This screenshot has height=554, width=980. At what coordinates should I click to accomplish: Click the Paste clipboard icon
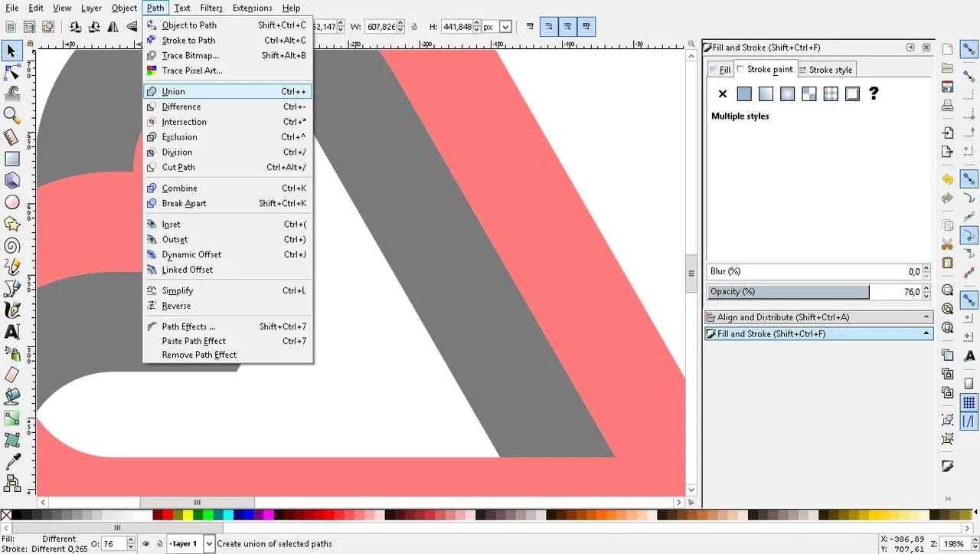947,263
